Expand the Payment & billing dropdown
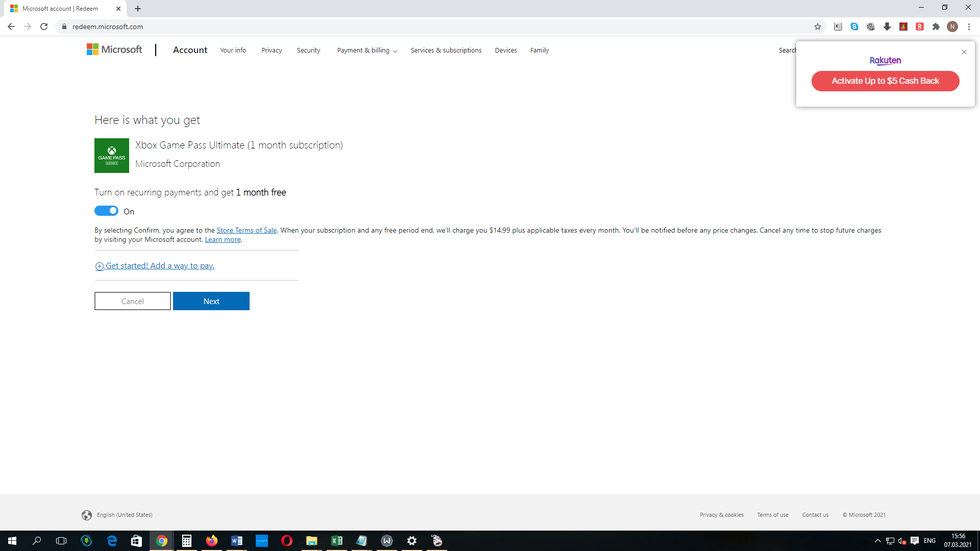Image resolution: width=980 pixels, height=551 pixels. [367, 50]
